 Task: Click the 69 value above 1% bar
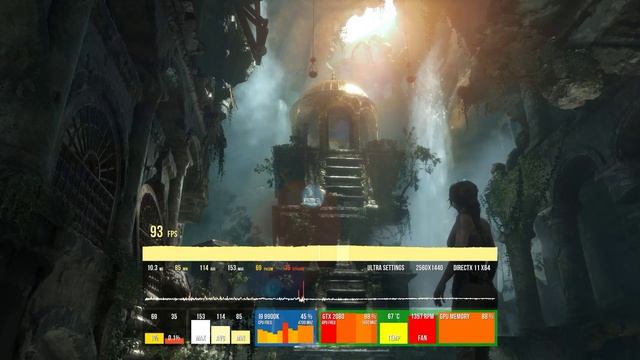154,316
